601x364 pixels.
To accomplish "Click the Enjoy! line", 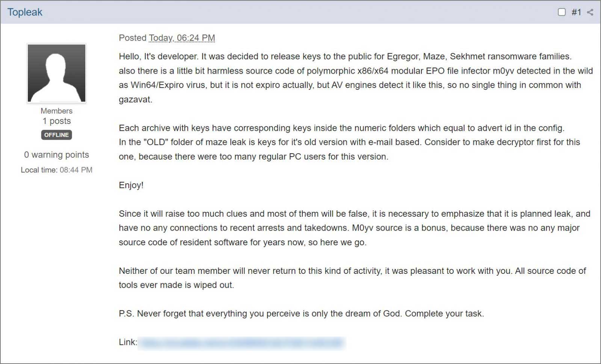I will 131,185.
